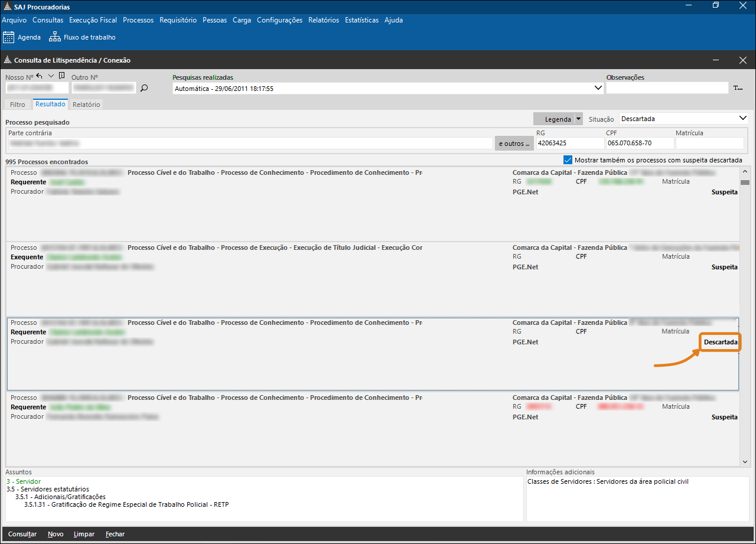Switch to the Filtro tab

point(18,105)
